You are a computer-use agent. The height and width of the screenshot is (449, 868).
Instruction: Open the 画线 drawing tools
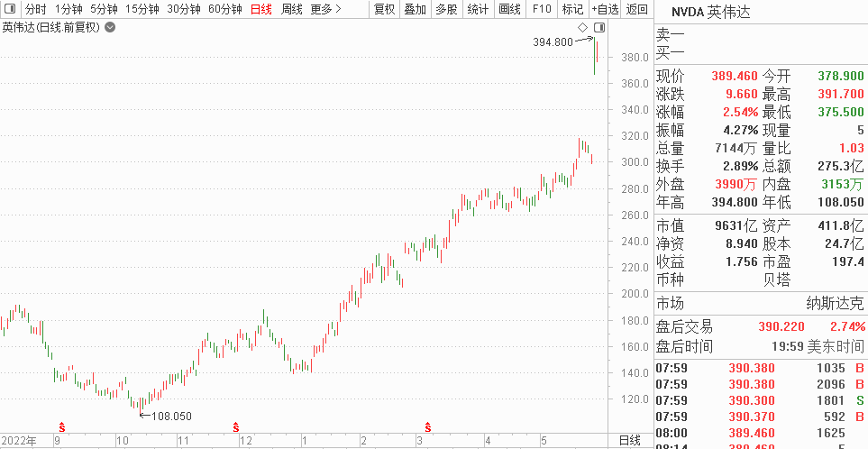point(509,9)
